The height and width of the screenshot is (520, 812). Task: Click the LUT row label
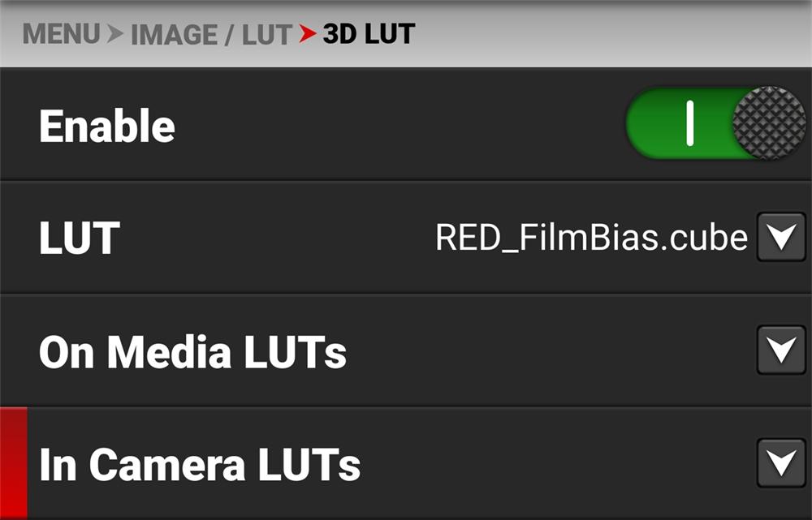click(80, 238)
